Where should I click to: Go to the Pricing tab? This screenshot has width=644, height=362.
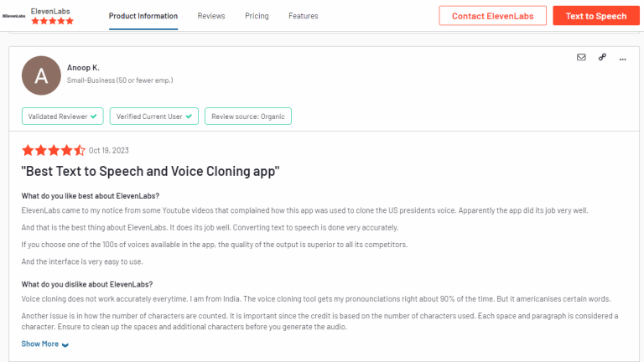tap(257, 16)
